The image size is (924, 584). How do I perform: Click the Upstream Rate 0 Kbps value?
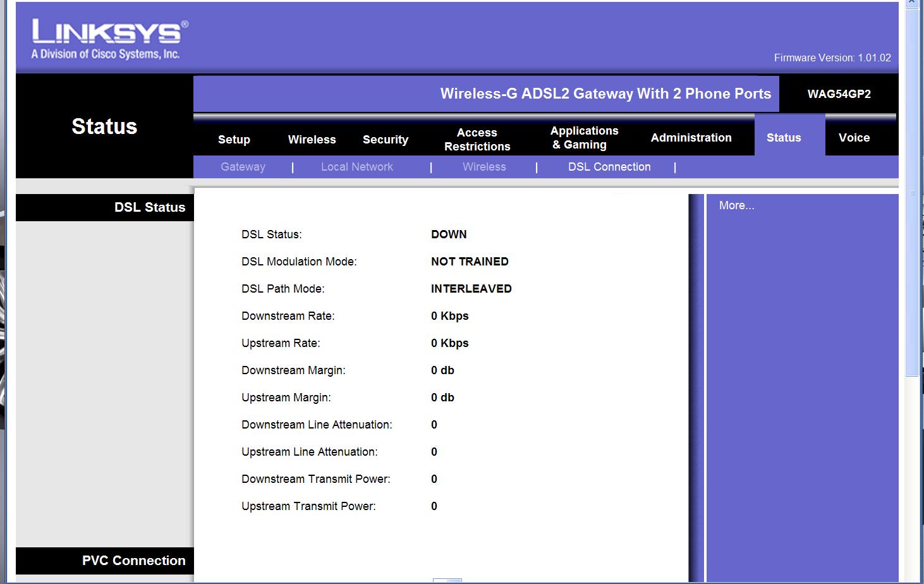450,343
